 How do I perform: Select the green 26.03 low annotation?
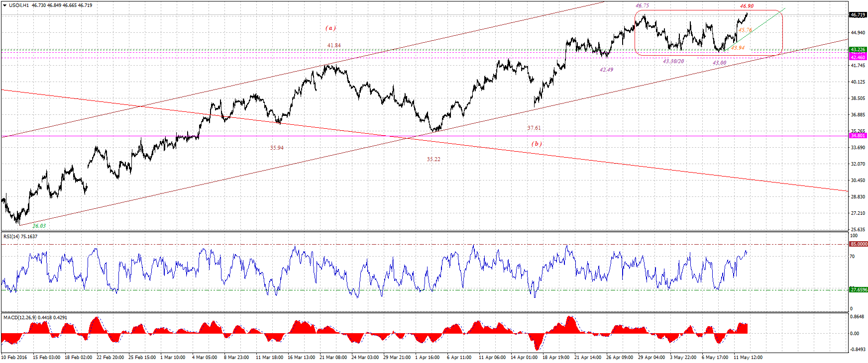tap(39, 226)
